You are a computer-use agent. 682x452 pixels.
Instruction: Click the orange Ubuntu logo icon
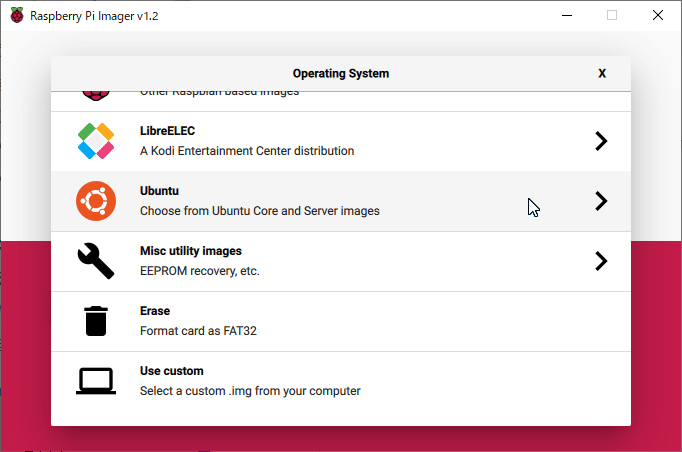point(96,201)
